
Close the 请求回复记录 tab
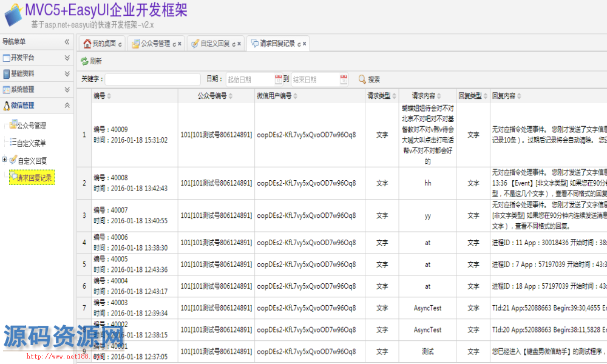point(305,44)
